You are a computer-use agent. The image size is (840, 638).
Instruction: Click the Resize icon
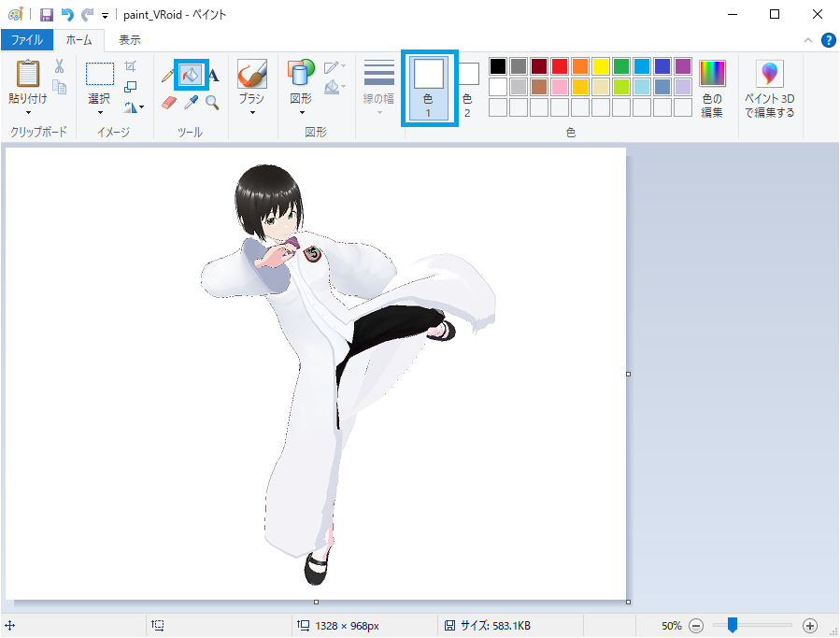(130, 86)
